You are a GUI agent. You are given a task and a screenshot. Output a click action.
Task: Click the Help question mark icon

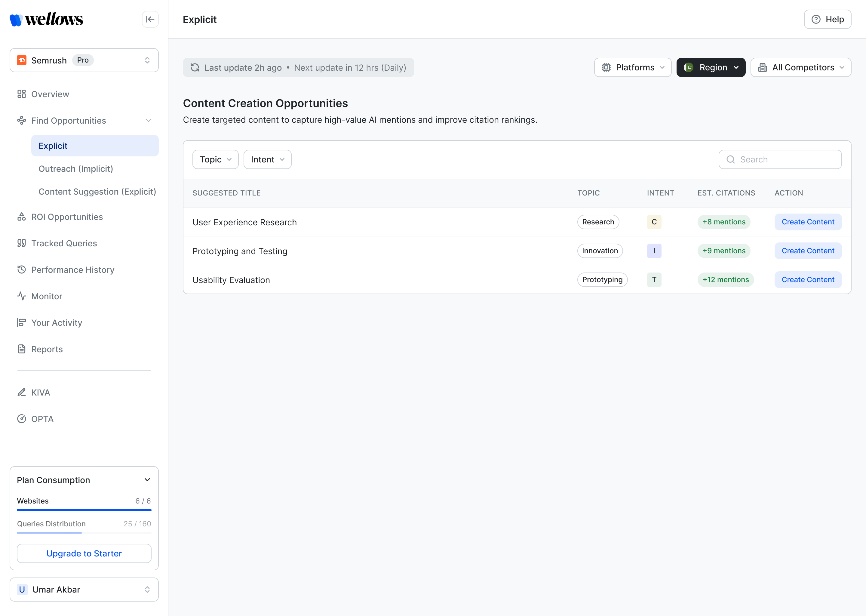[816, 19]
